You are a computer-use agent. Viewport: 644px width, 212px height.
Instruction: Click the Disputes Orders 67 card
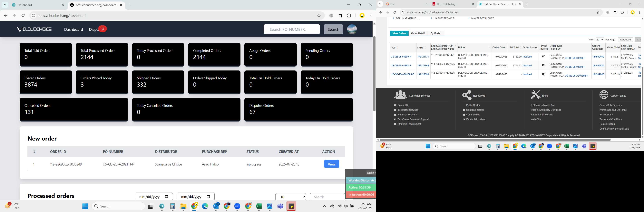point(298,109)
